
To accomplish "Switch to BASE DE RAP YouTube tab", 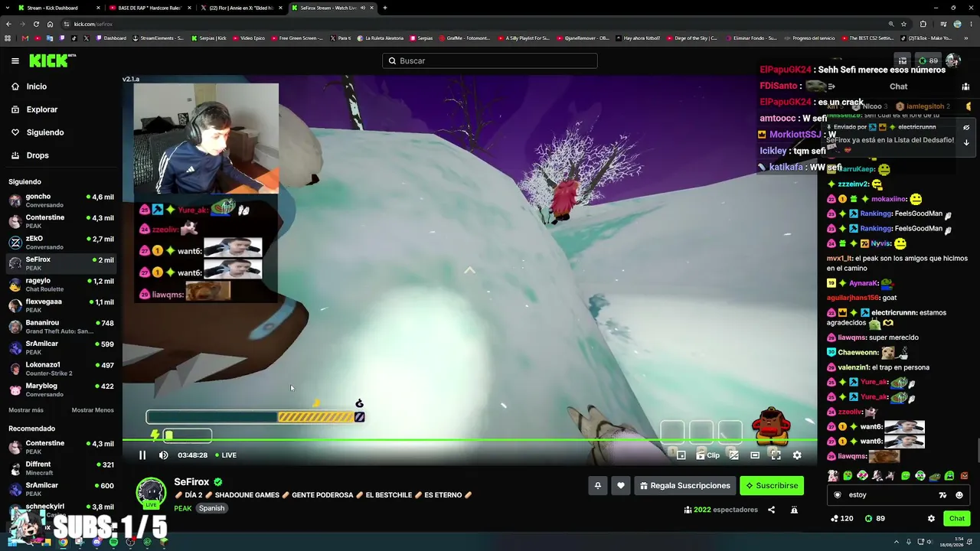I will [150, 8].
